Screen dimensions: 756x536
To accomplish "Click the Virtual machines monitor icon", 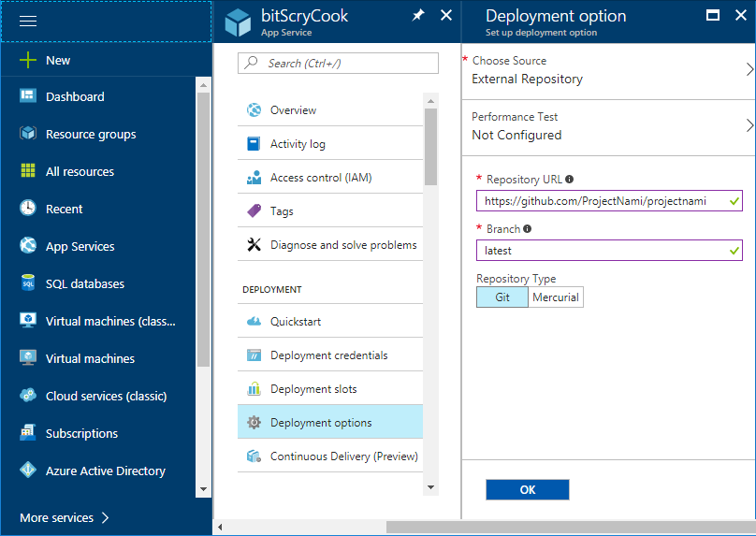I will 28,357.
